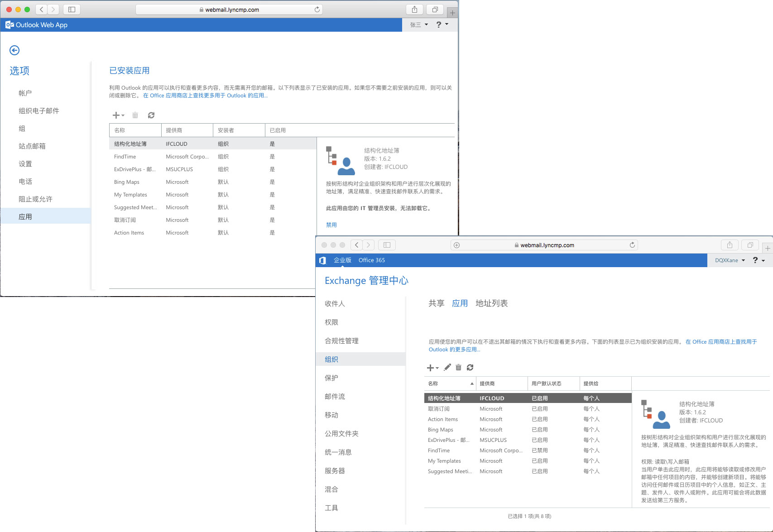The height and width of the screenshot is (532, 773).
Task: Show all tabs in Outlook Safari window
Action: [435, 10]
